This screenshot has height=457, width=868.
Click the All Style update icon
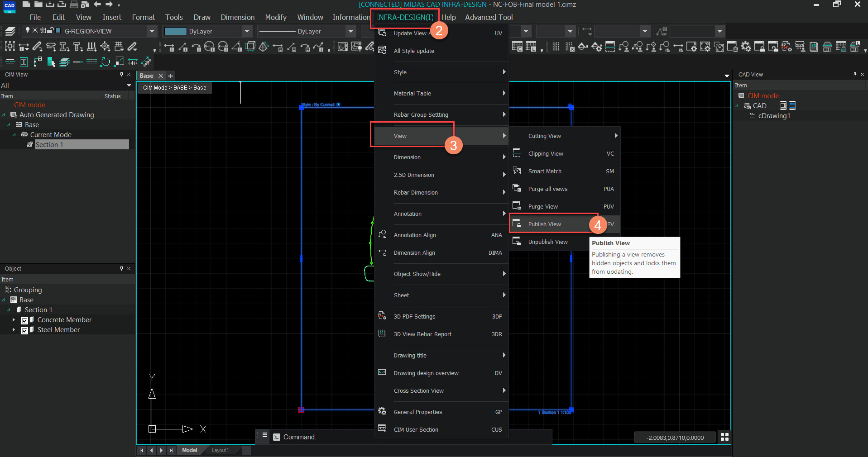point(382,50)
